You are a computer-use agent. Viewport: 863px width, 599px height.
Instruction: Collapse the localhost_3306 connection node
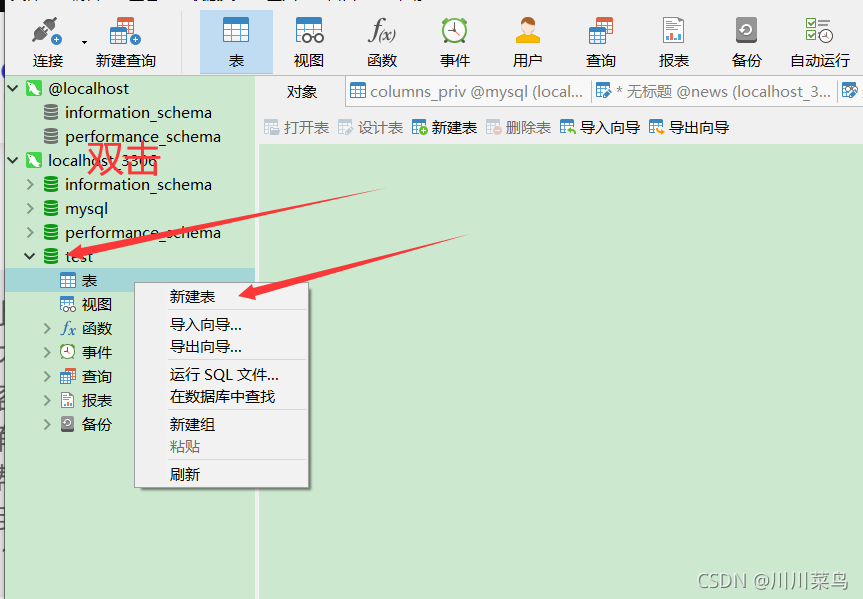point(13,160)
